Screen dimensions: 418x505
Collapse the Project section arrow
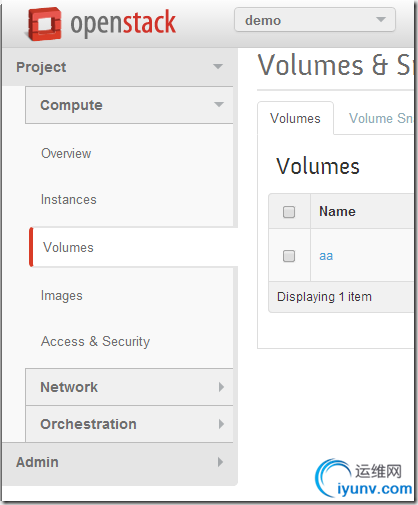point(218,66)
